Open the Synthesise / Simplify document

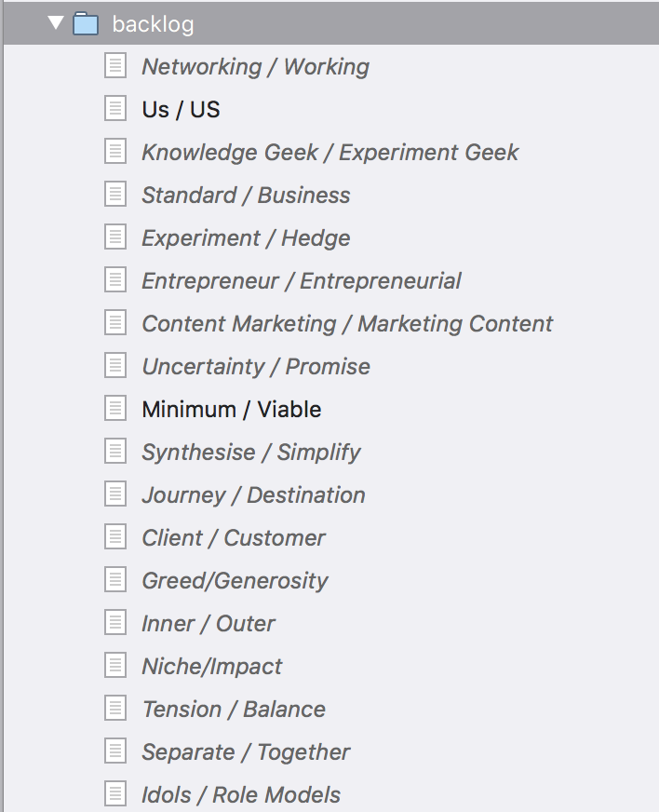pyautogui.click(x=251, y=452)
